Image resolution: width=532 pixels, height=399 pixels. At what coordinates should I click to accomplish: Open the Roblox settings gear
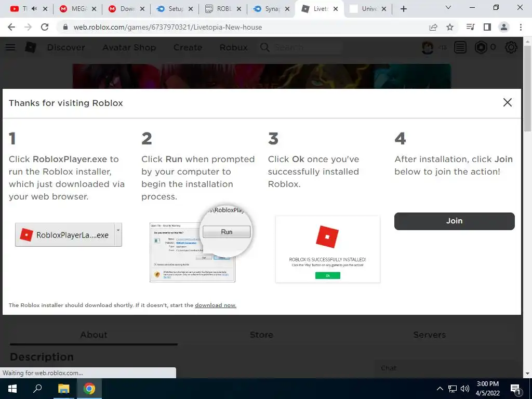click(511, 47)
